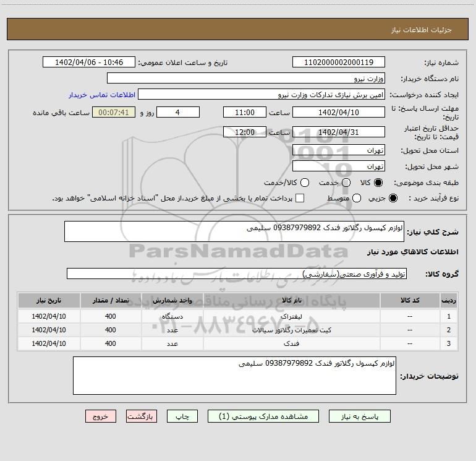Open buyer contact info link
The width and height of the screenshot is (476, 461).
point(102,95)
